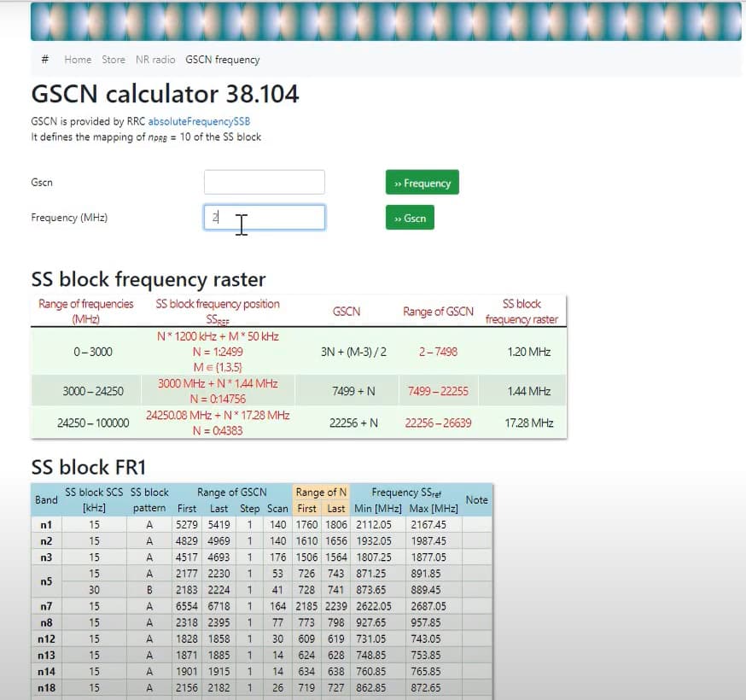Click max frequency 2687.05 in n7 row
The image size is (746, 700).
click(428, 606)
